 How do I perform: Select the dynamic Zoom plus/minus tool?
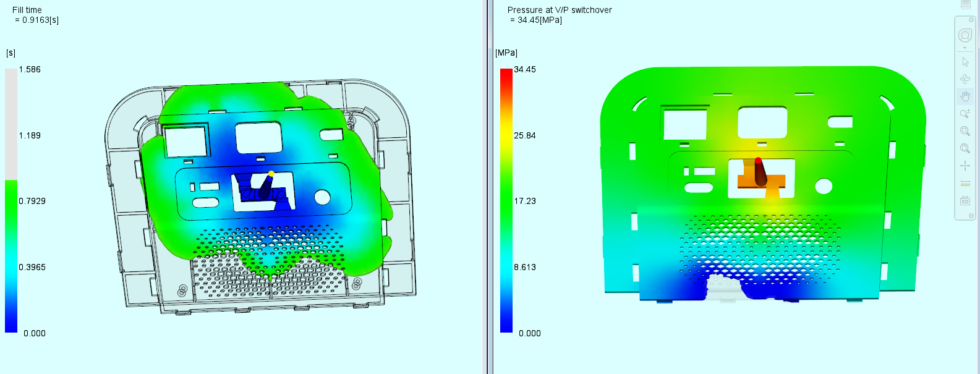(965, 114)
